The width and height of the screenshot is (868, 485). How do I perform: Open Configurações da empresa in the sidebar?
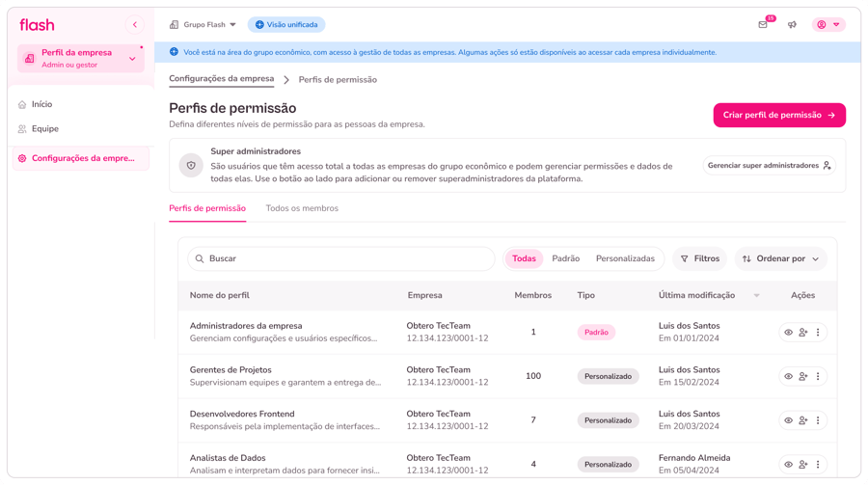(x=81, y=158)
